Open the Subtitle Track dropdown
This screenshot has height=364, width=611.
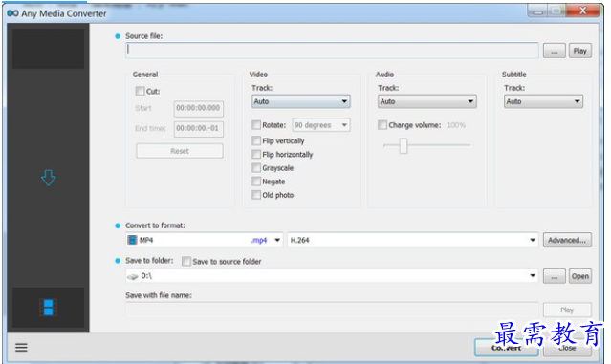tap(543, 101)
